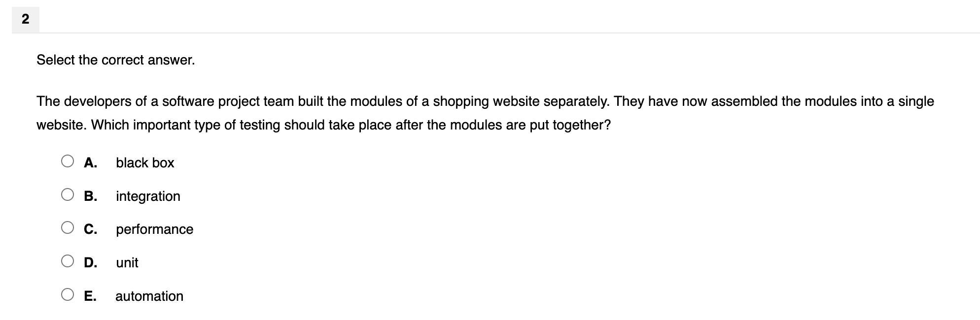Open the question number 2 tab
Image resolution: width=980 pixels, height=320 pixels.
[x=26, y=20]
